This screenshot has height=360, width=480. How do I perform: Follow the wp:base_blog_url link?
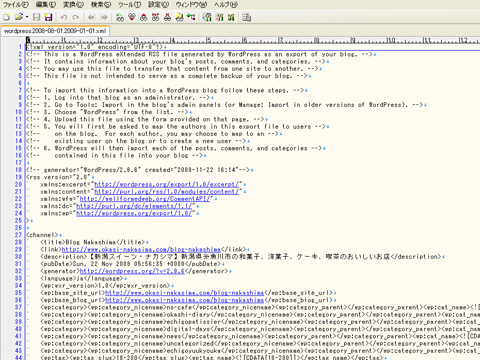point(185,300)
